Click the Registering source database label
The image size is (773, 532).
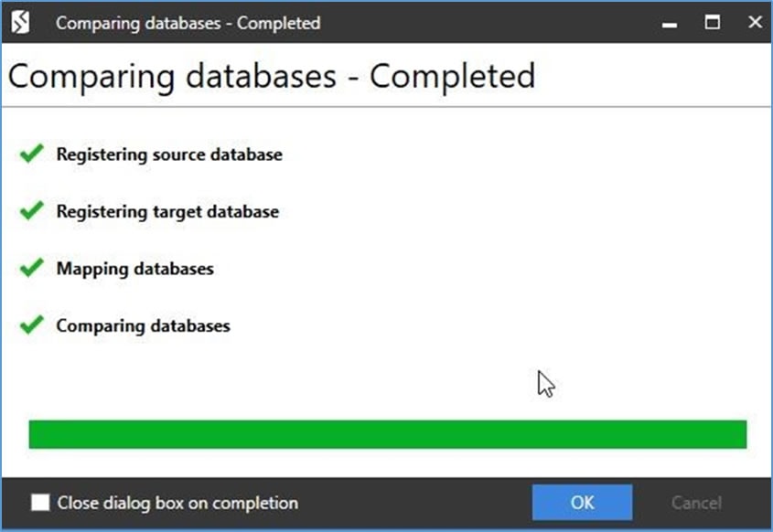tap(169, 154)
